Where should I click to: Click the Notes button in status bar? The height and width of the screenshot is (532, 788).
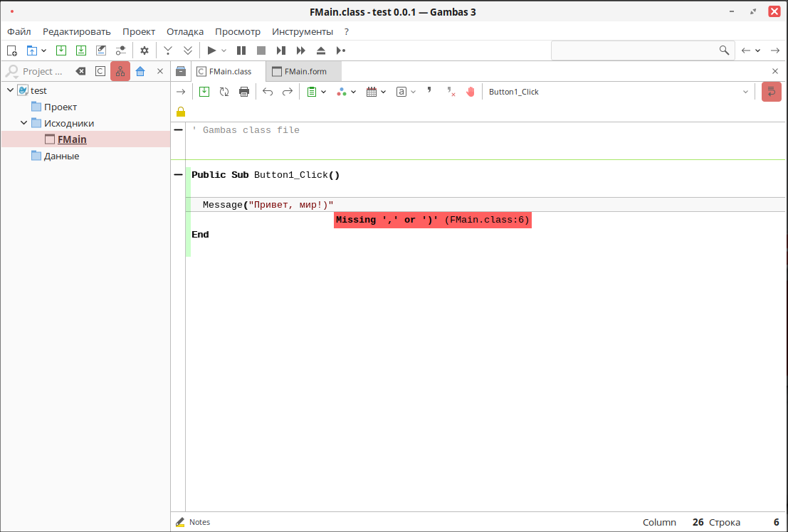[x=193, y=522]
